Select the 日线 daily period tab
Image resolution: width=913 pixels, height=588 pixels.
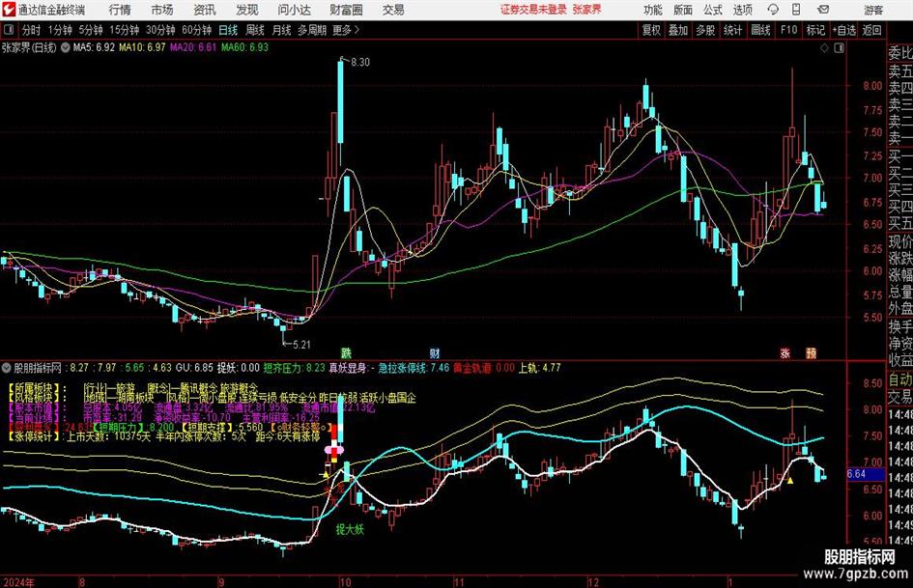pyautogui.click(x=228, y=30)
